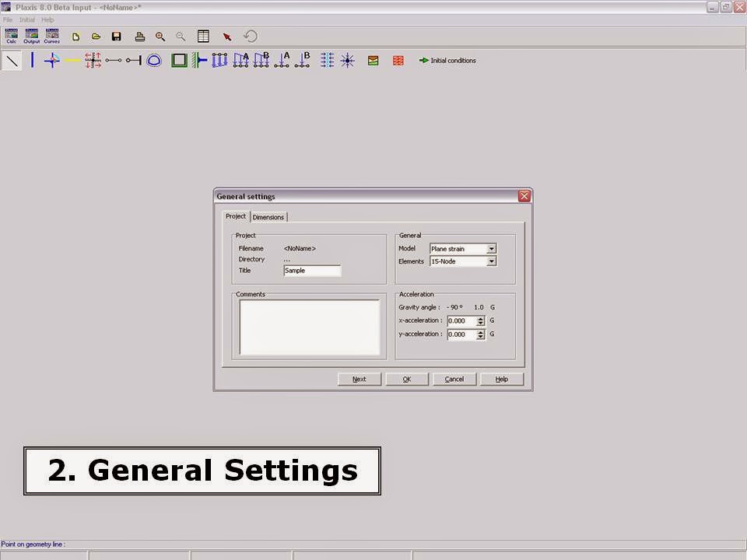Open the Material sets window icon

pyautogui.click(x=373, y=60)
